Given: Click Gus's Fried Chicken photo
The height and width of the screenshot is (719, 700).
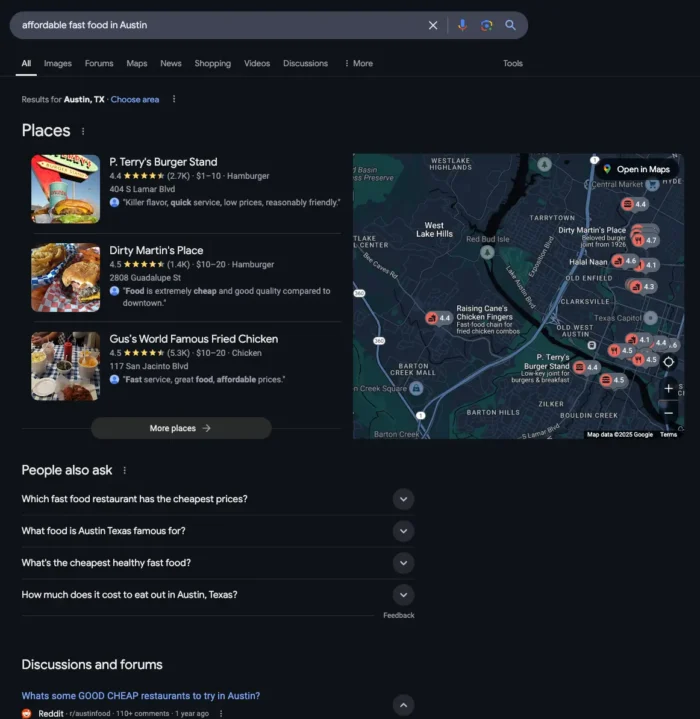Looking at the screenshot, I should click(x=66, y=366).
